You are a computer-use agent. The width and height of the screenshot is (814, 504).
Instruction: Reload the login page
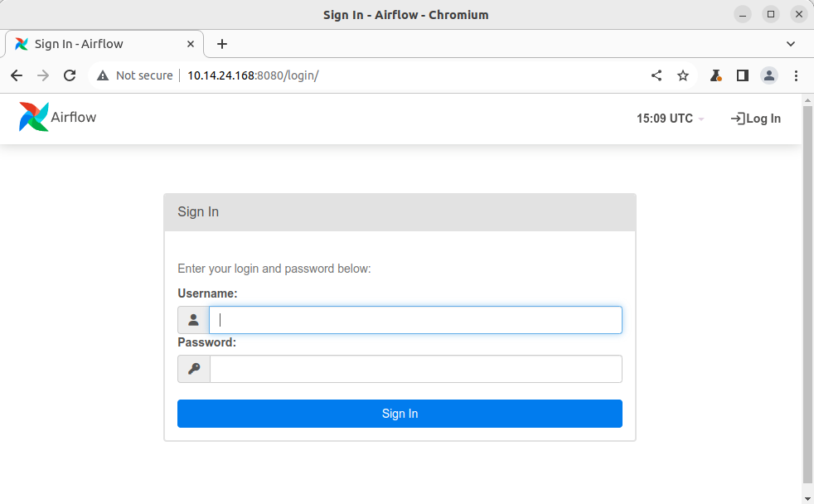pyautogui.click(x=70, y=75)
